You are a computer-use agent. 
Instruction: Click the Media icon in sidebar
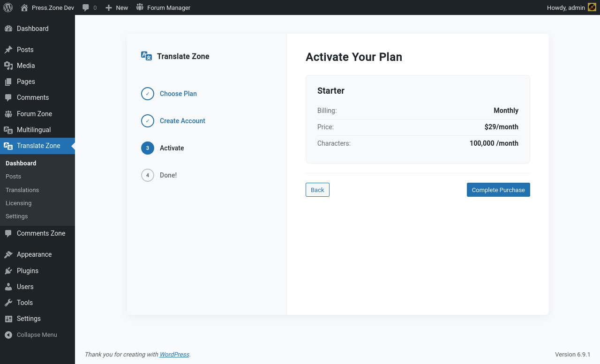8,66
